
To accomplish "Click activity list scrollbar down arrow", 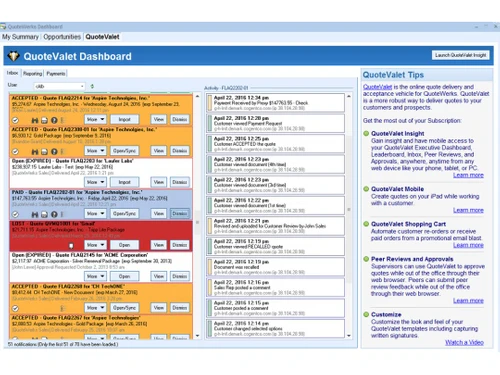I will (x=349, y=336).
